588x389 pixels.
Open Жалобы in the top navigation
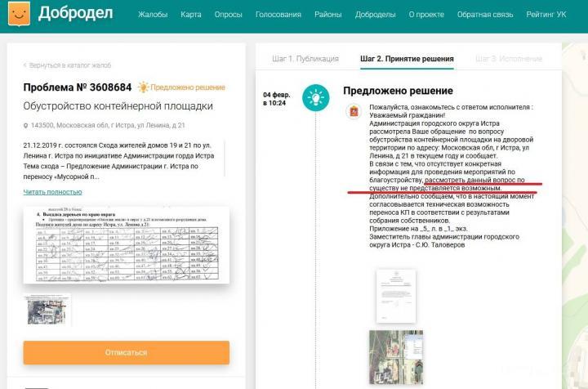point(153,15)
